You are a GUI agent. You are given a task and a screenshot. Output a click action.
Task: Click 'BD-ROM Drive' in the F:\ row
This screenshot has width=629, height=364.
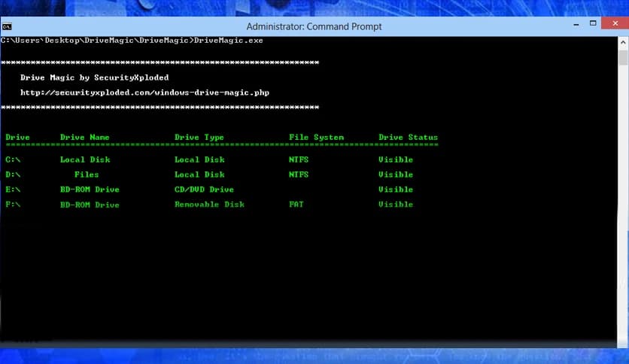pyautogui.click(x=90, y=205)
